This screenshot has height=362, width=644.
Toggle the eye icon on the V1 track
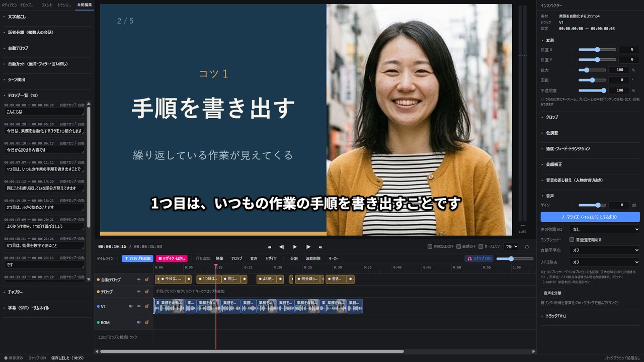tap(139, 306)
